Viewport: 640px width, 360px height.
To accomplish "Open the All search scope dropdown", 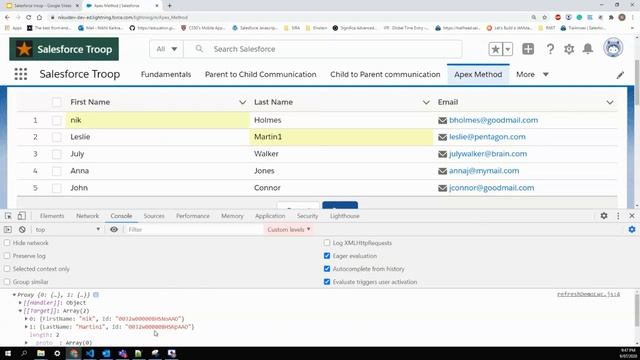I will point(167,49).
